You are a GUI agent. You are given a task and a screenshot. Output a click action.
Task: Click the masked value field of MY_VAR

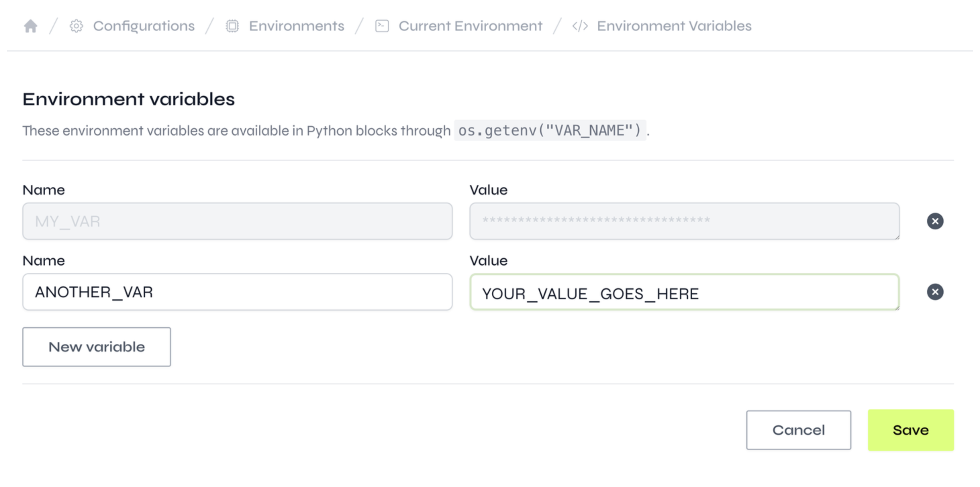click(x=684, y=221)
